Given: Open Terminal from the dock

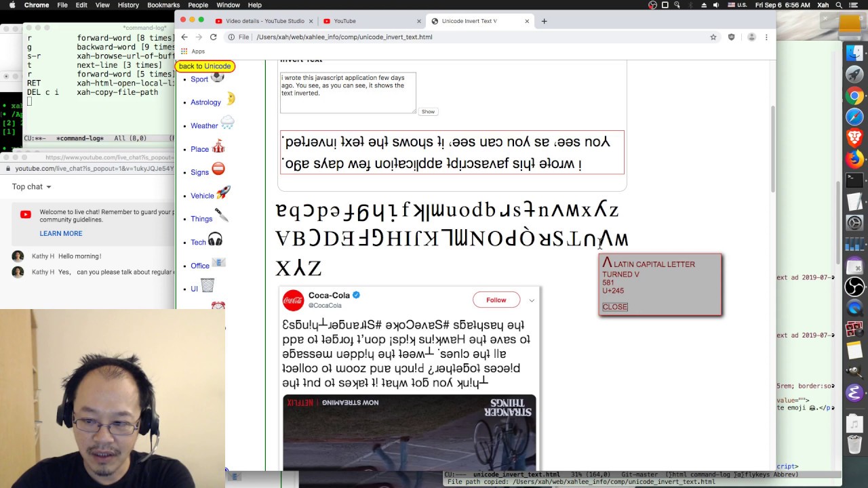Looking at the screenshot, I should [x=854, y=180].
